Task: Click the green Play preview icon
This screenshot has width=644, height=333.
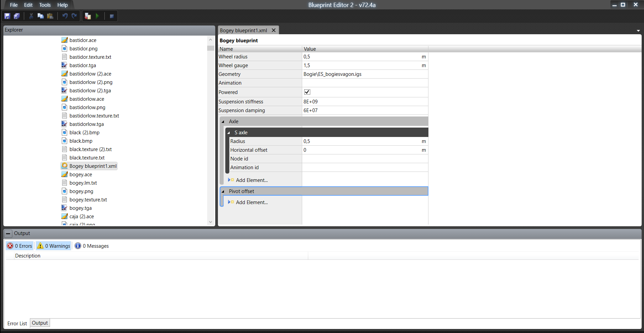Action: click(97, 16)
